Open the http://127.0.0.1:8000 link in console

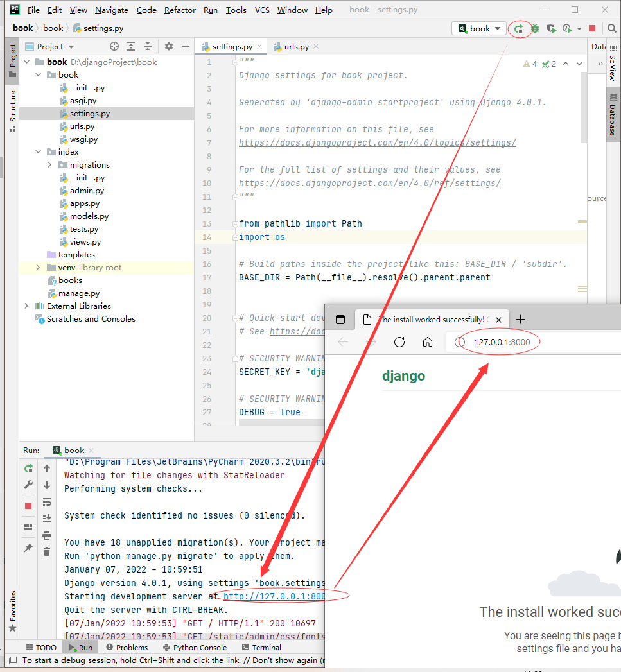[x=274, y=596]
